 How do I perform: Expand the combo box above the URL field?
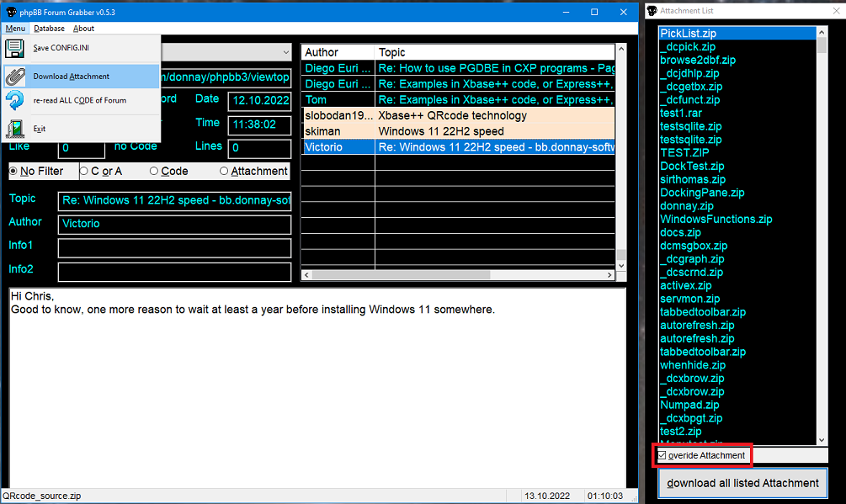tap(285, 52)
